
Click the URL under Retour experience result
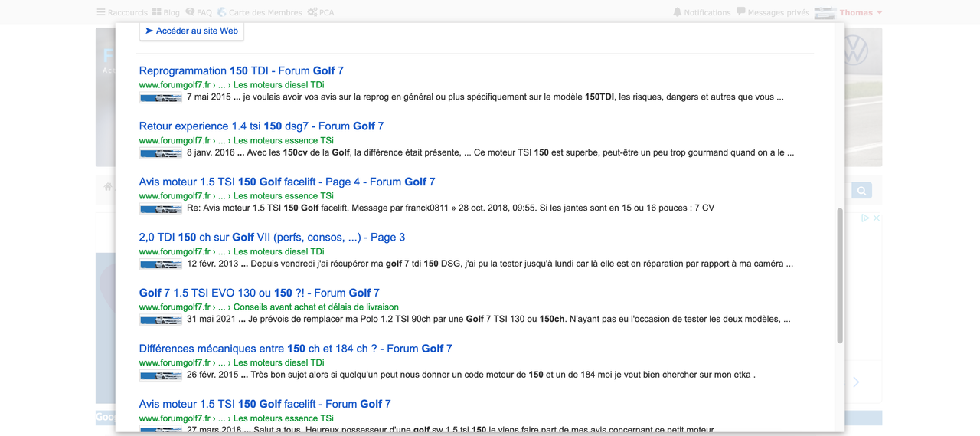[237, 140]
